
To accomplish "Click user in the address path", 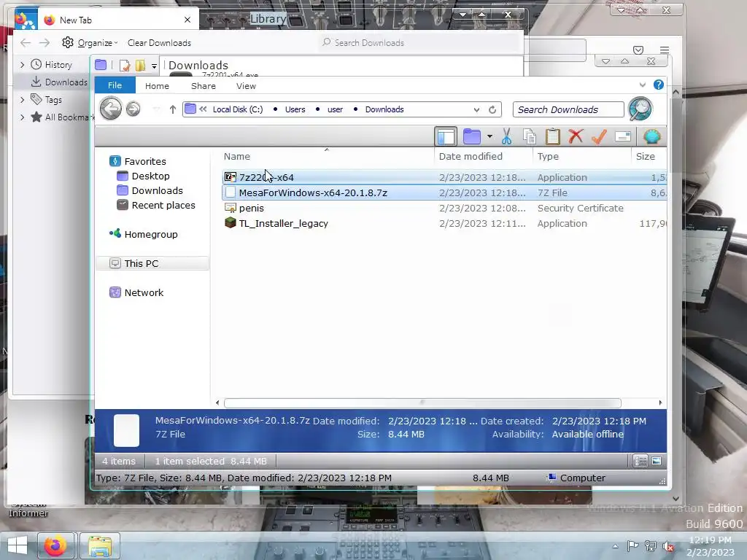I will point(335,109).
